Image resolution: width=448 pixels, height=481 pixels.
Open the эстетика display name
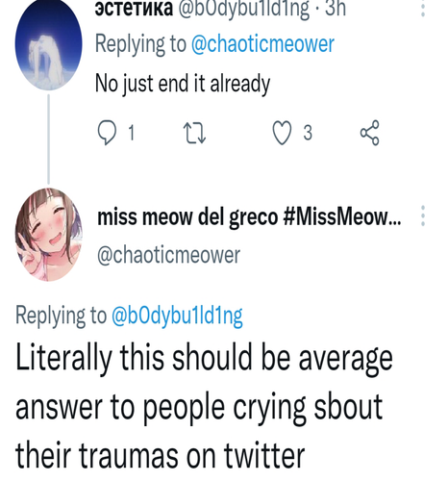134,9
